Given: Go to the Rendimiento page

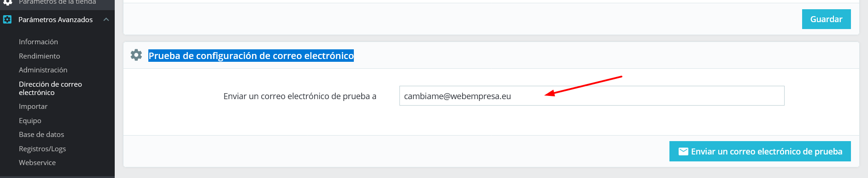Looking at the screenshot, I should coord(39,56).
